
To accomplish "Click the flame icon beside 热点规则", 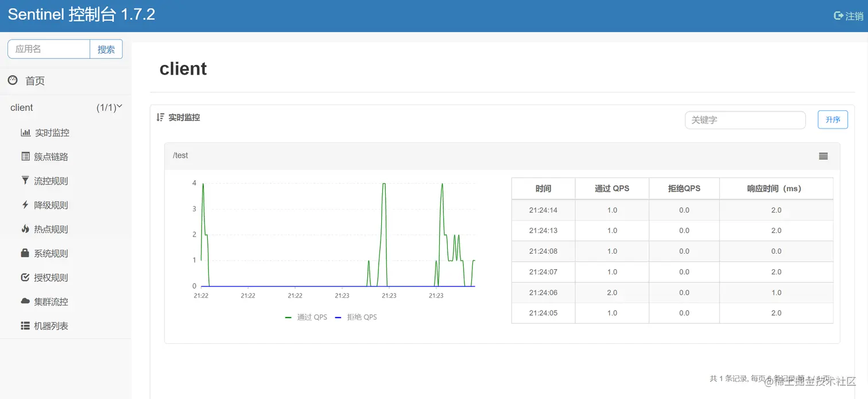I will coord(25,228).
